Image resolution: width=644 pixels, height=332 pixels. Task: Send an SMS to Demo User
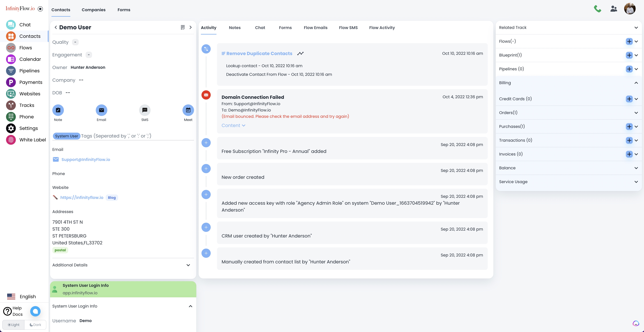145,110
